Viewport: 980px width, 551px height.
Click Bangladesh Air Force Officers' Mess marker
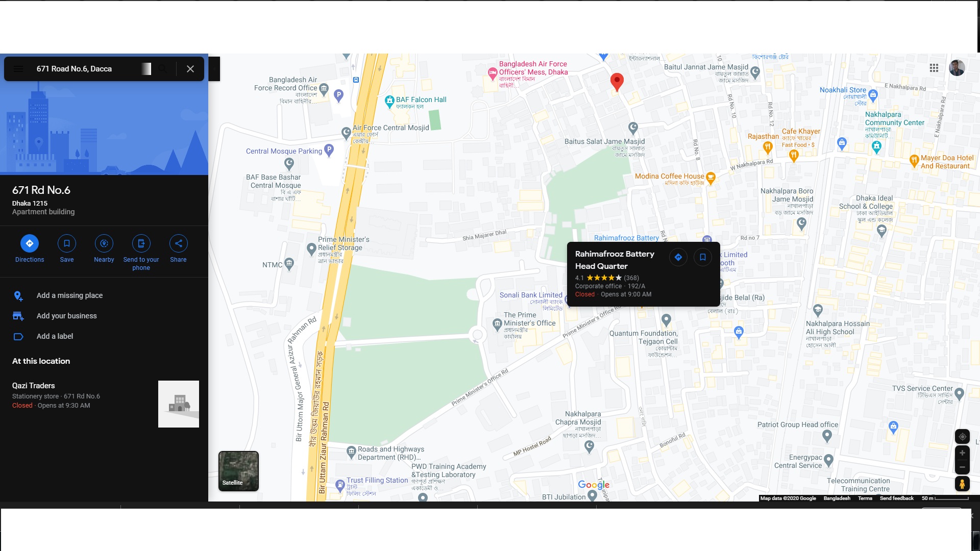click(493, 73)
